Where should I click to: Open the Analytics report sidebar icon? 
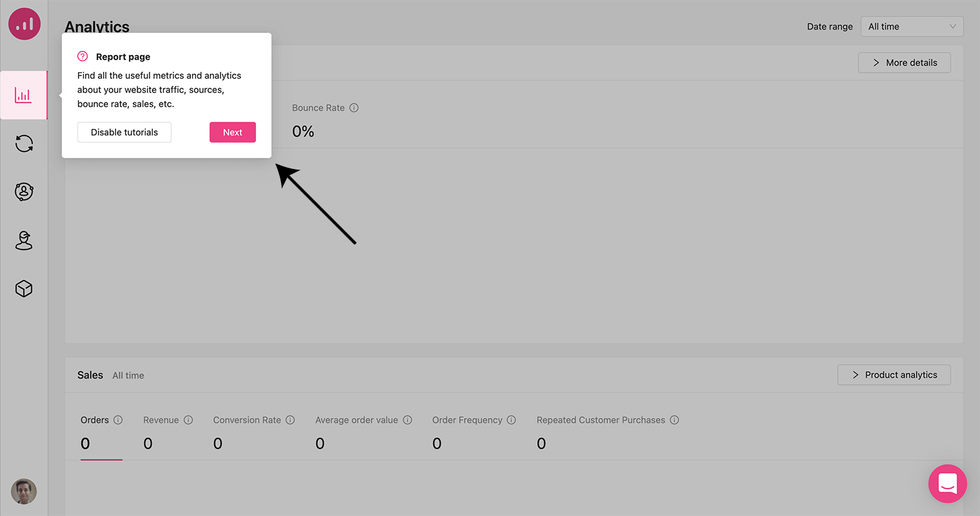(x=24, y=95)
